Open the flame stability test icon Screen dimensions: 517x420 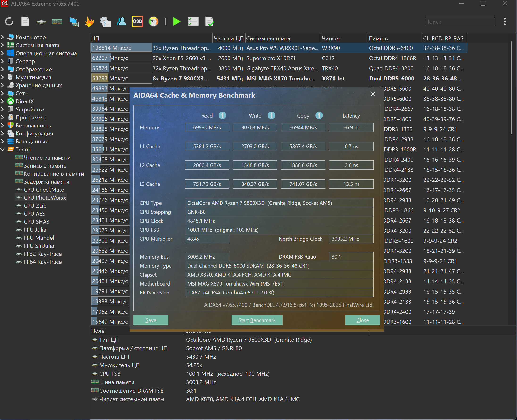coord(89,21)
